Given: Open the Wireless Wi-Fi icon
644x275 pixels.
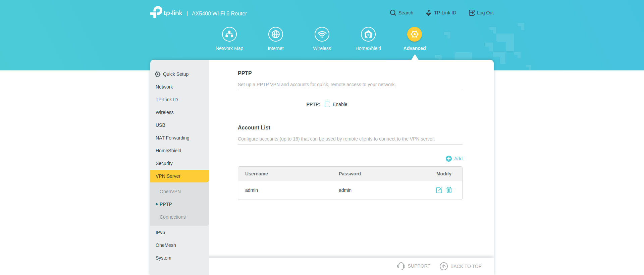Looking at the screenshot, I should coord(322,34).
